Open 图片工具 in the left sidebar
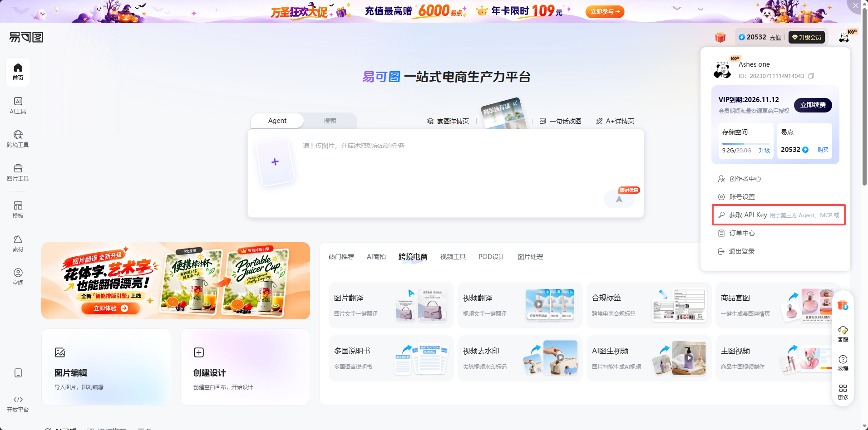The width and height of the screenshot is (868, 430). point(18,173)
